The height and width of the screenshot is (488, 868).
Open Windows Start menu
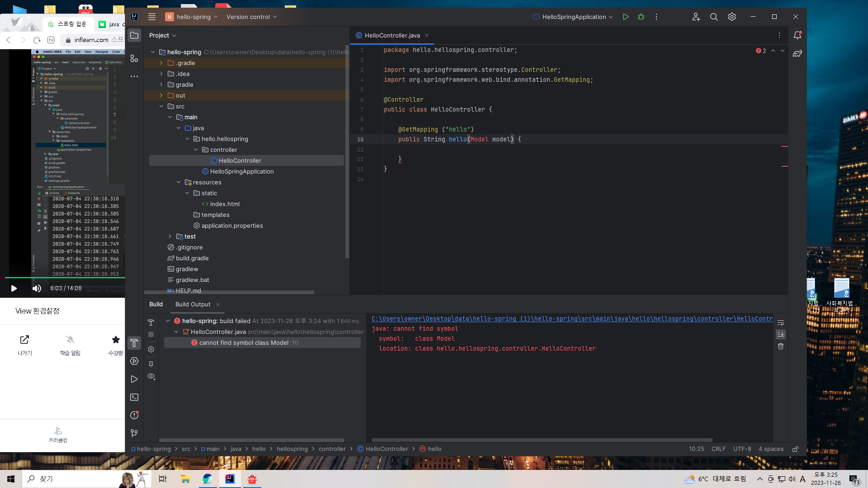click(x=11, y=479)
